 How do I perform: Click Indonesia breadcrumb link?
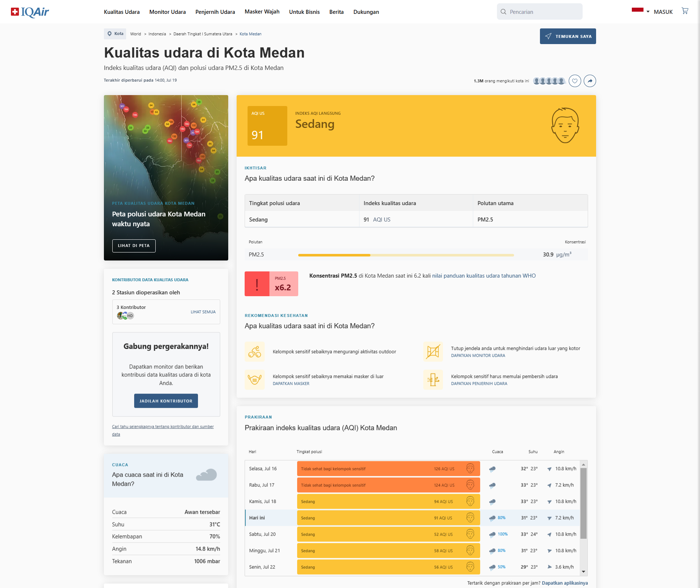coord(157,34)
